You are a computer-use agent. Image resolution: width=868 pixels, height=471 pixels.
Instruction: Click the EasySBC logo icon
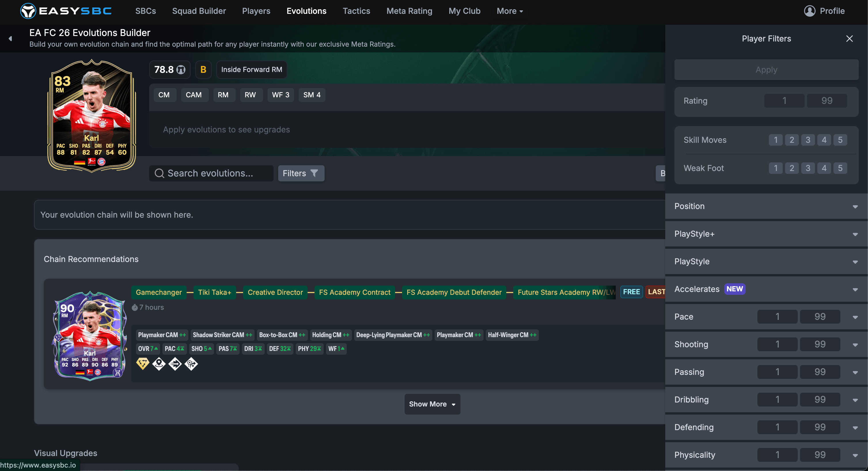point(28,11)
